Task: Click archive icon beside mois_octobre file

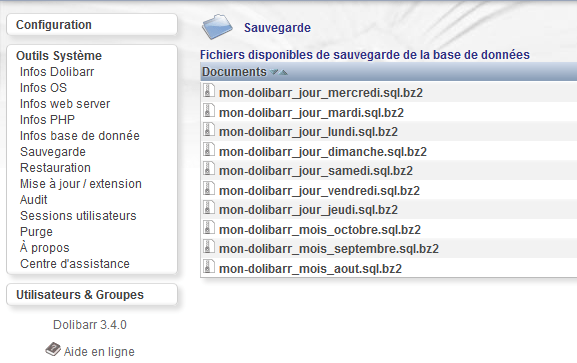Action: coord(208,228)
